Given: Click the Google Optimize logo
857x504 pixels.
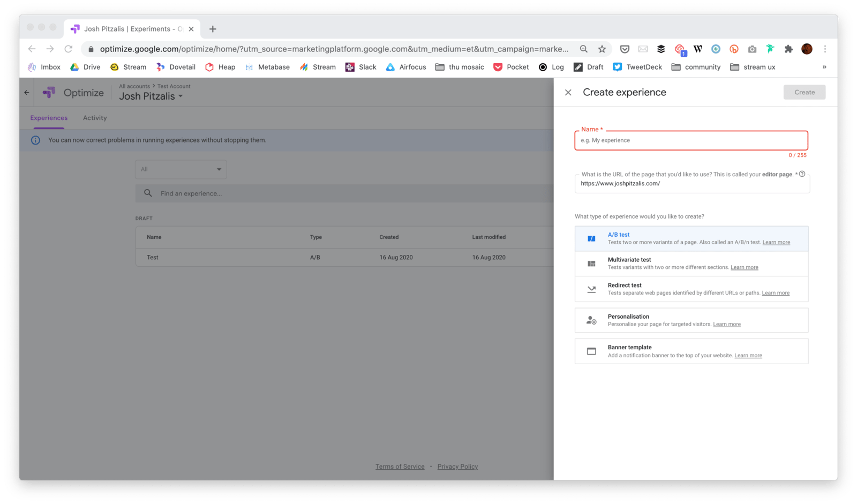Looking at the screenshot, I should coord(49,93).
